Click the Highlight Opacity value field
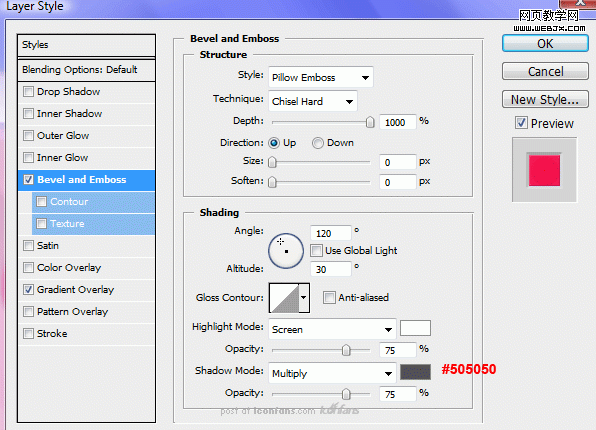Image resolution: width=596 pixels, height=430 pixels. (398, 350)
